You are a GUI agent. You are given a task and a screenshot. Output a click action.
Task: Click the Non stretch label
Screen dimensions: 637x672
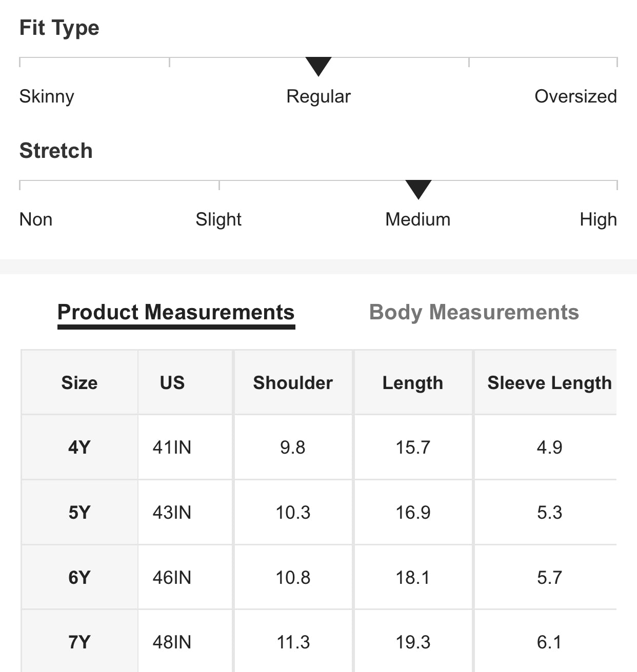[x=36, y=219]
